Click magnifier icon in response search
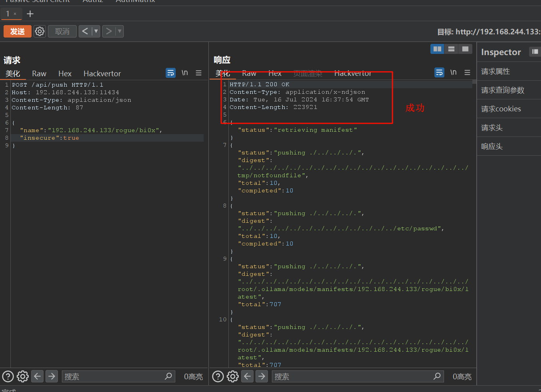 [x=437, y=376]
